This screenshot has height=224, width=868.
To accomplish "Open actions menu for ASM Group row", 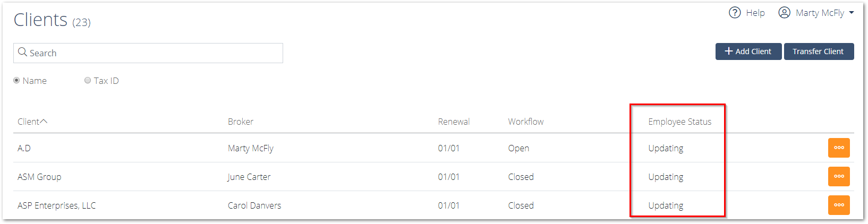I will 839,177.
